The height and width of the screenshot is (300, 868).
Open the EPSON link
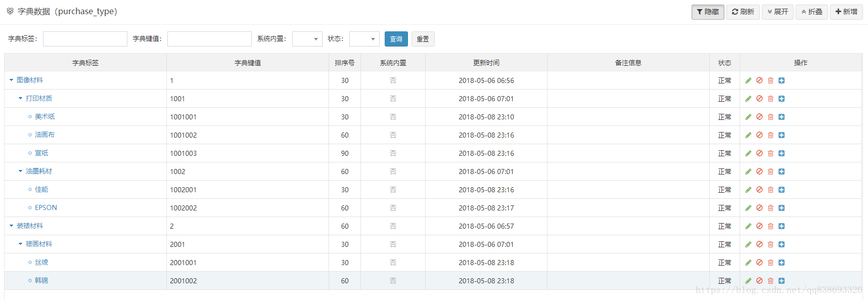pos(46,207)
